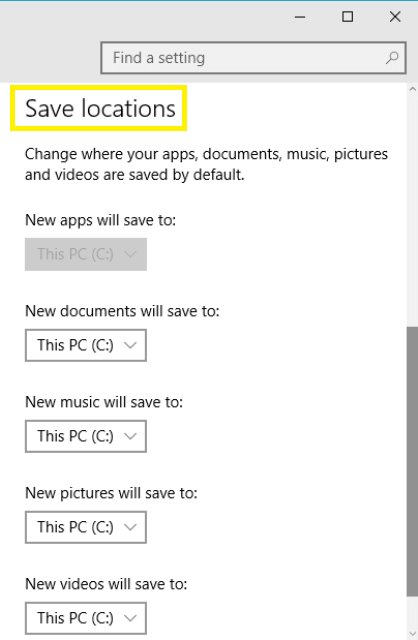Open the New pictures save location dropdown
Screen dimensions: 418x640
[86, 527]
